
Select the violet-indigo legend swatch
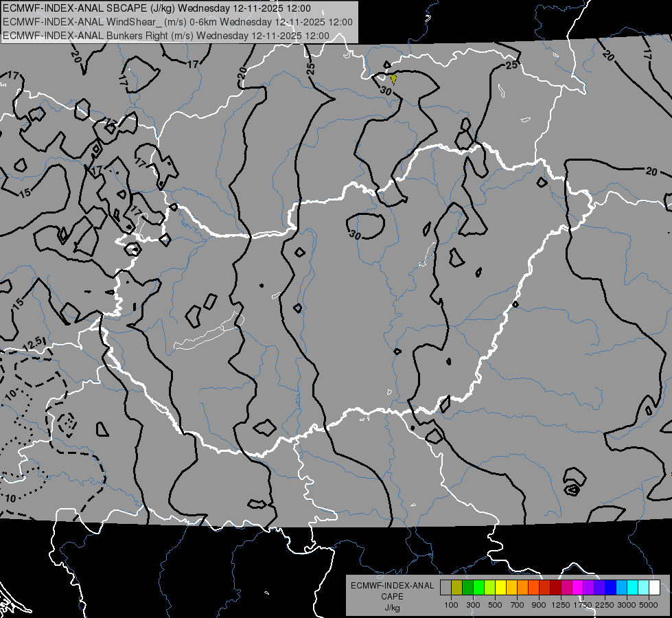point(599,588)
